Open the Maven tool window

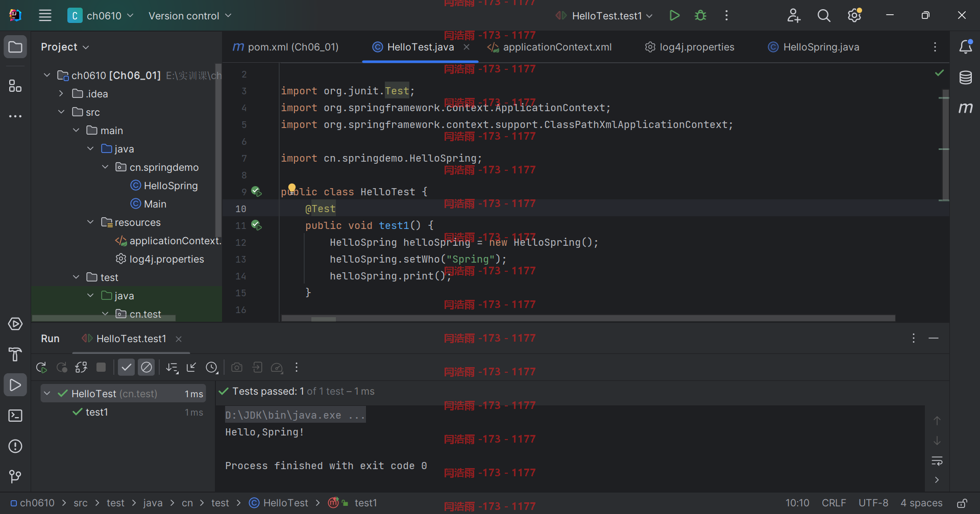pos(966,108)
